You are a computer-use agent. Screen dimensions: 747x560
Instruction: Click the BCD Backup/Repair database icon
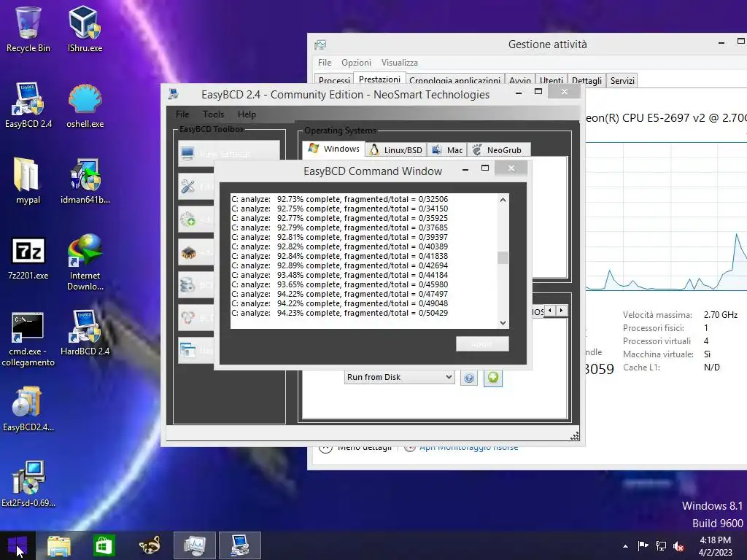click(187, 285)
